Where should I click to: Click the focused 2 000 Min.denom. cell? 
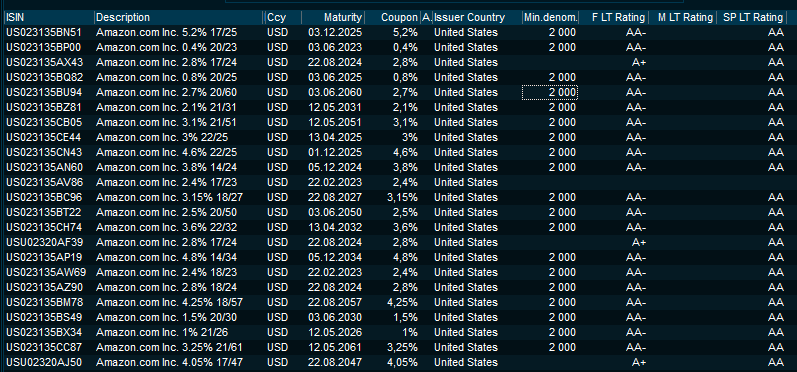pos(550,92)
